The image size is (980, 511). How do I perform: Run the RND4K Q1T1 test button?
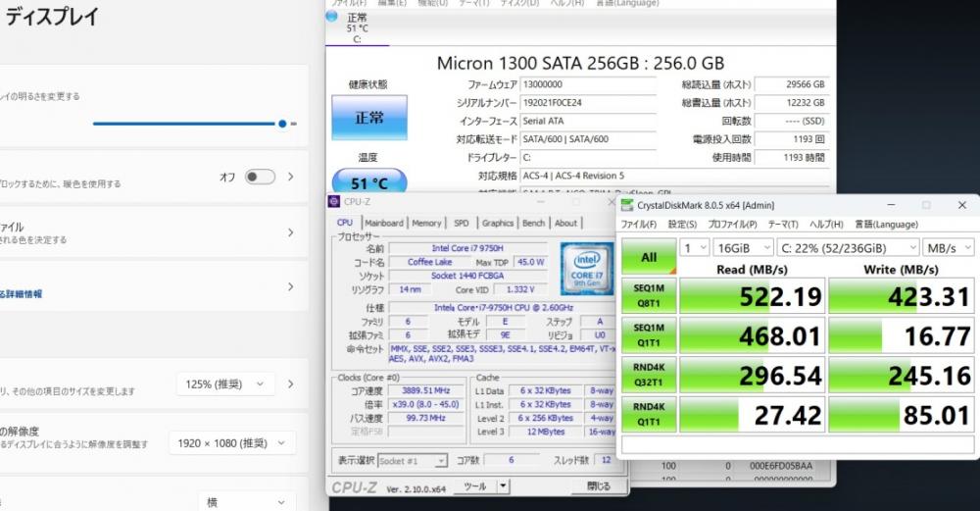coord(649,414)
